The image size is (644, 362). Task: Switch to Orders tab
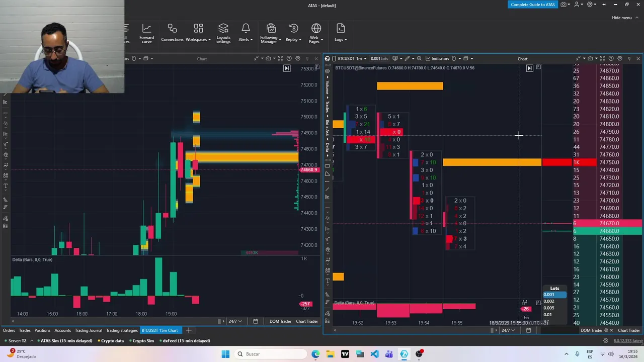[9, 330]
